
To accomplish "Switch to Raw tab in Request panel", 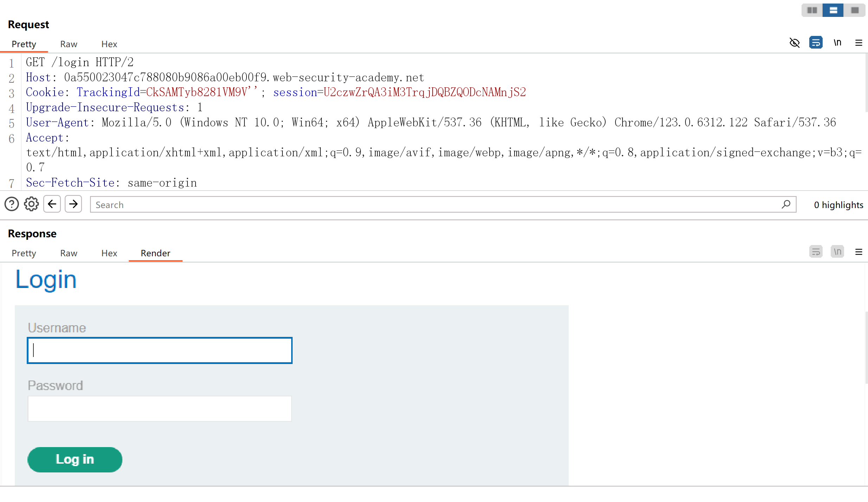I will [68, 44].
